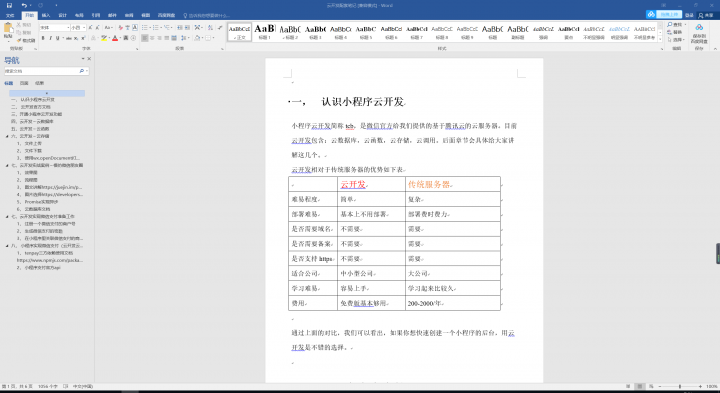Toggle Italic formatting

point(50,38)
